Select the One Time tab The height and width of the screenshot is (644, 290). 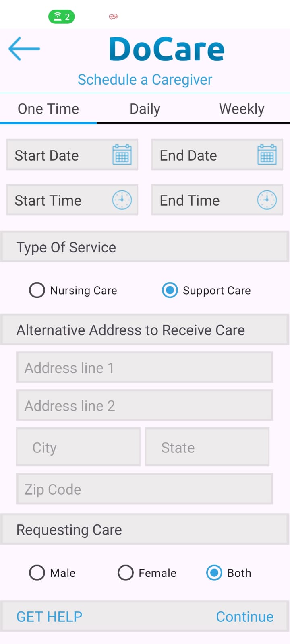click(48, 109)
